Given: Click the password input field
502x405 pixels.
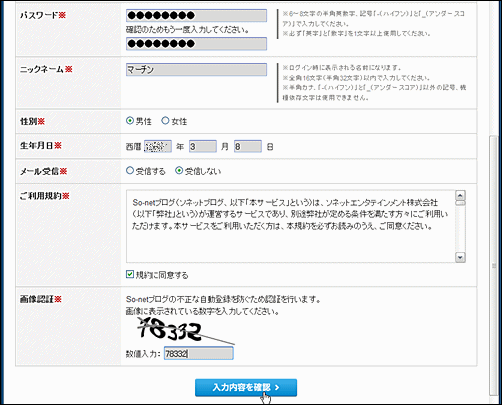Looking at the screenshot, I should click(x=196, y=15).
